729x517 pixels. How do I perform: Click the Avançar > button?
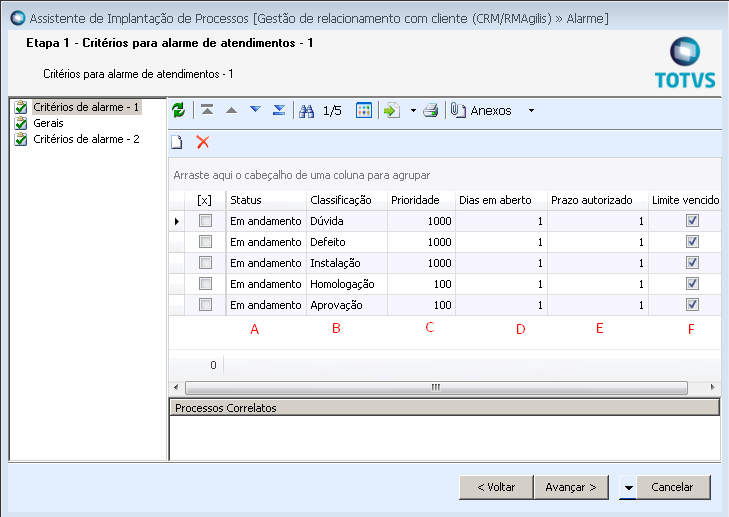[x=571, y=487]
